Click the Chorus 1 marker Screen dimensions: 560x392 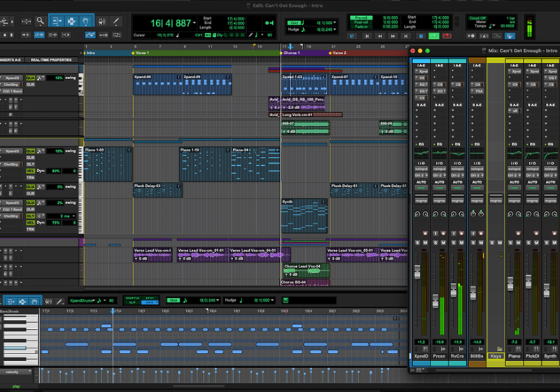click(x=290, y=52)
